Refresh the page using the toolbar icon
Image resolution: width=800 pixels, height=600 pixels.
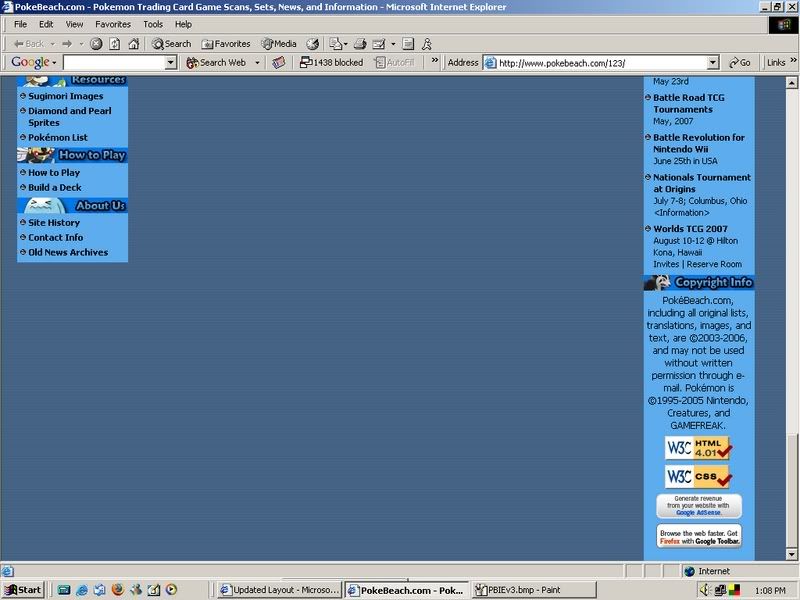[x=115, y=44]
